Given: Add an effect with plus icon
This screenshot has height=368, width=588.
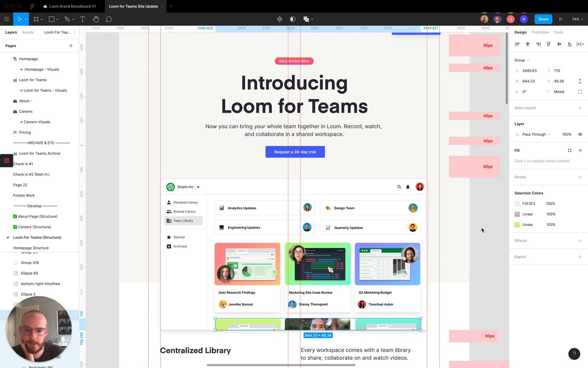Looking at the screenshot, I should tap(580, 241).
